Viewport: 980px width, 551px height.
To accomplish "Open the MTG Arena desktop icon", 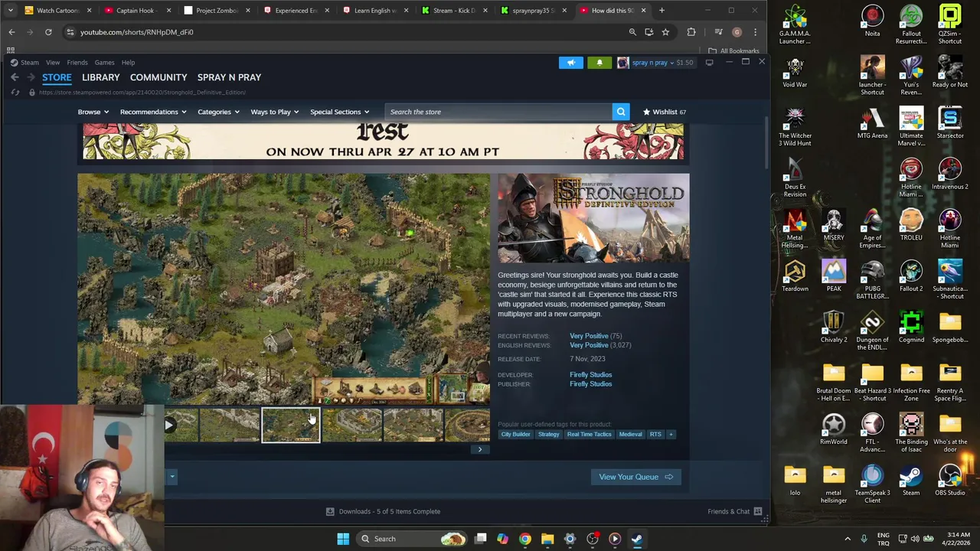I will [x=872, y=122].
